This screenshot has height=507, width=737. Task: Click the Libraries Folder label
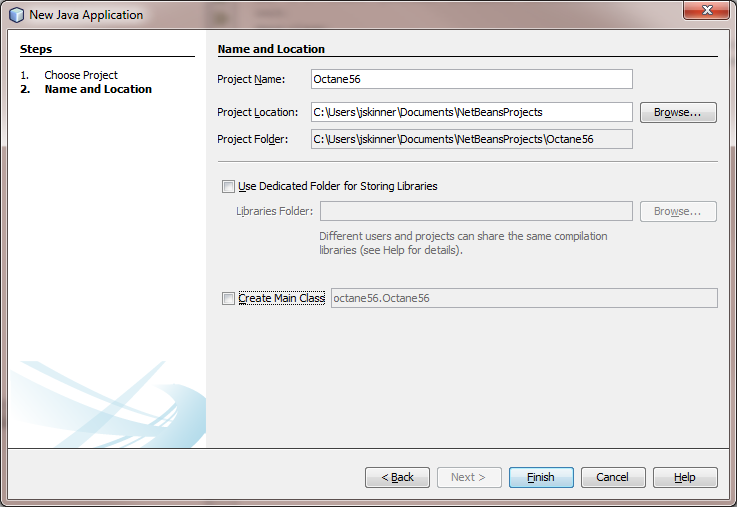click(274, 211)
